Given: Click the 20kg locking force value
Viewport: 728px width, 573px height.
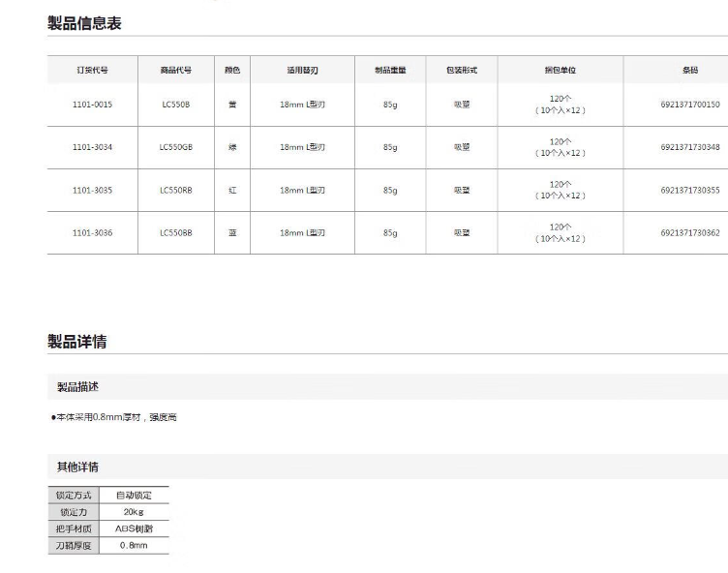Looking at the screenshot, I should coord(134,512).
